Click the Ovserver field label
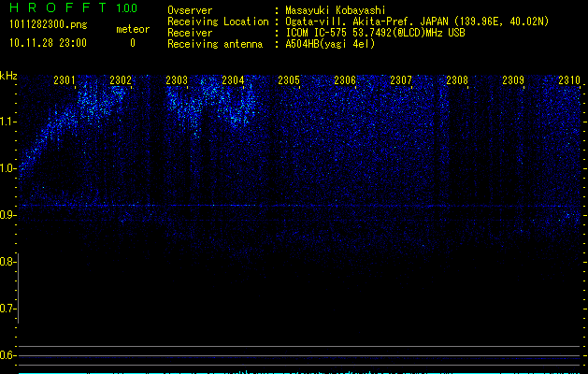This screenshot has width=588, height=374. click(190, 10)
